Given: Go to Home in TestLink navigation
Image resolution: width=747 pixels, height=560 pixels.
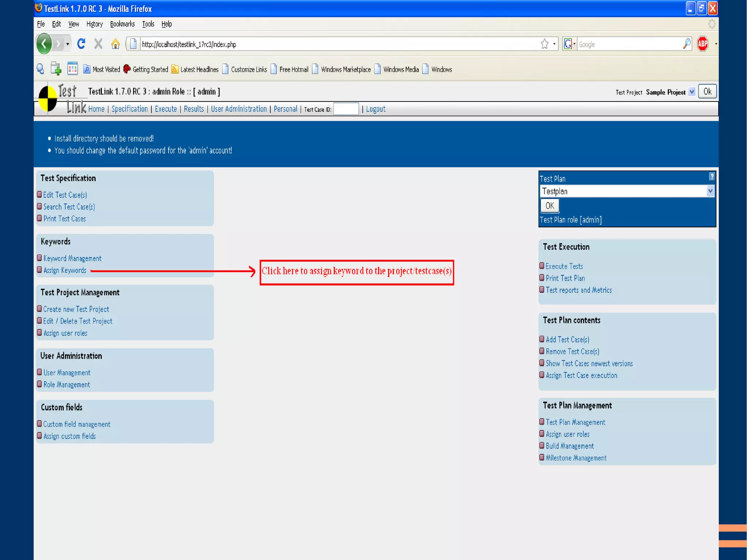Looking at the screenshot, I should tap(96, 109).
